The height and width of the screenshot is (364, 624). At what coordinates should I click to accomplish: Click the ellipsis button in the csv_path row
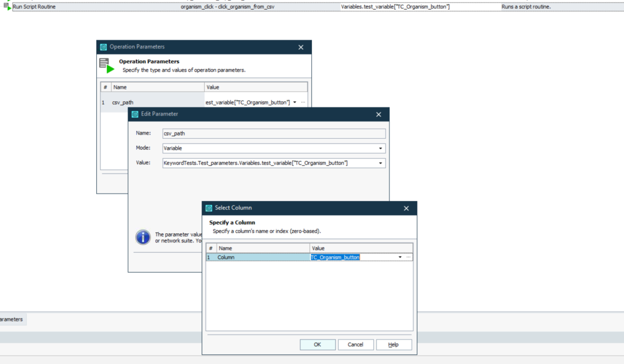click(303, 102)
